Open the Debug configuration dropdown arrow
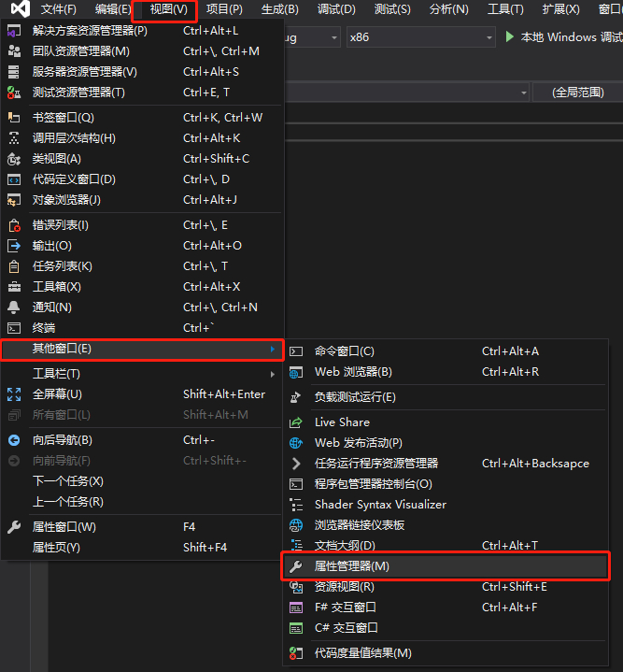This screenshot has height=672, width=623. 334,37
